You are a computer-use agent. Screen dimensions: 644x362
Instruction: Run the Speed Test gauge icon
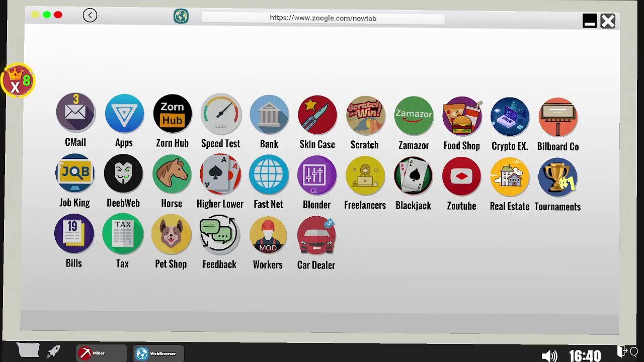click(x=220, y=114)
